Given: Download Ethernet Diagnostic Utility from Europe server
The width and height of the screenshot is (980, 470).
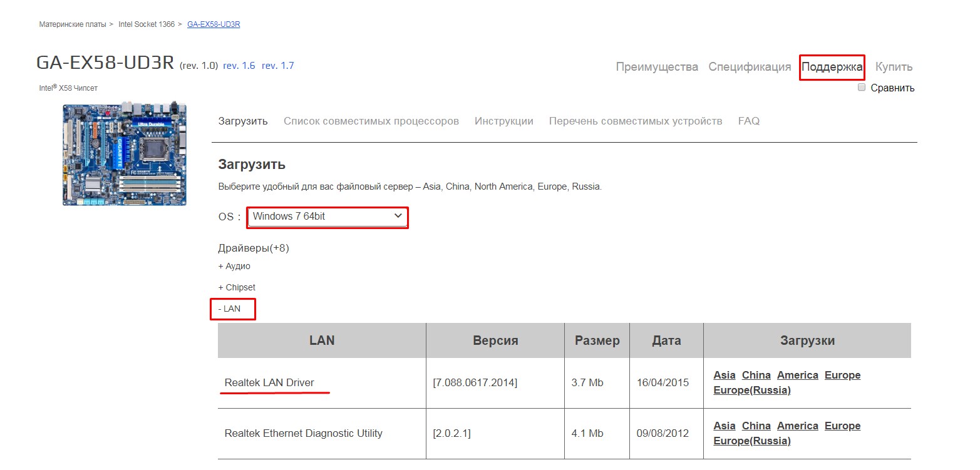Looking at the screenshot, I should (x=843, y=426).
